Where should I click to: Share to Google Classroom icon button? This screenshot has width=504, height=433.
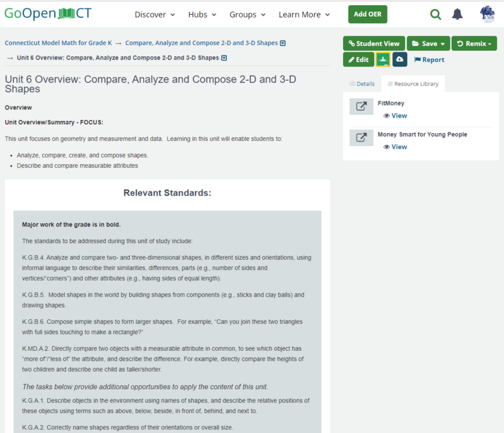[x=383, y=59]
